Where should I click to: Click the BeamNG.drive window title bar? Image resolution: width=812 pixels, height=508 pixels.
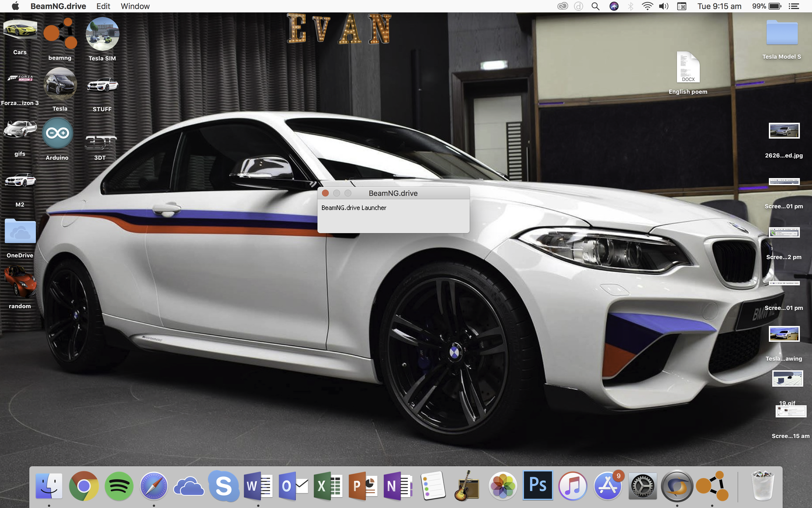(393, 193)
